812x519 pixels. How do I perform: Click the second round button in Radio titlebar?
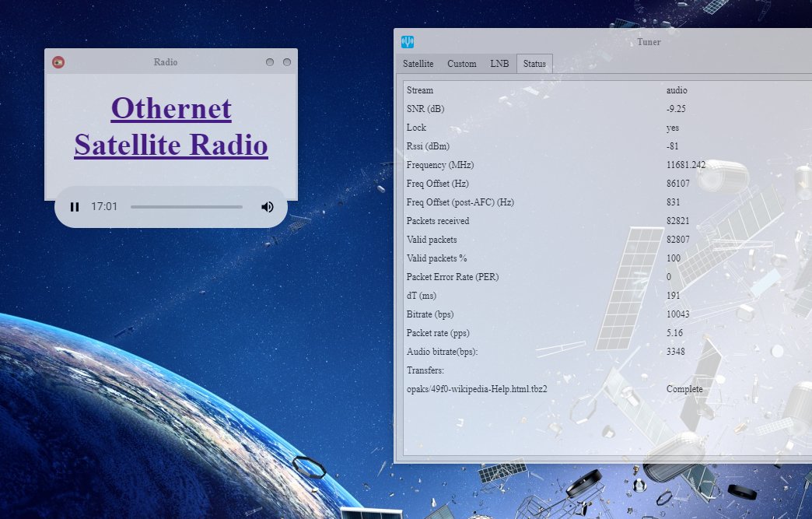(287, 62)
